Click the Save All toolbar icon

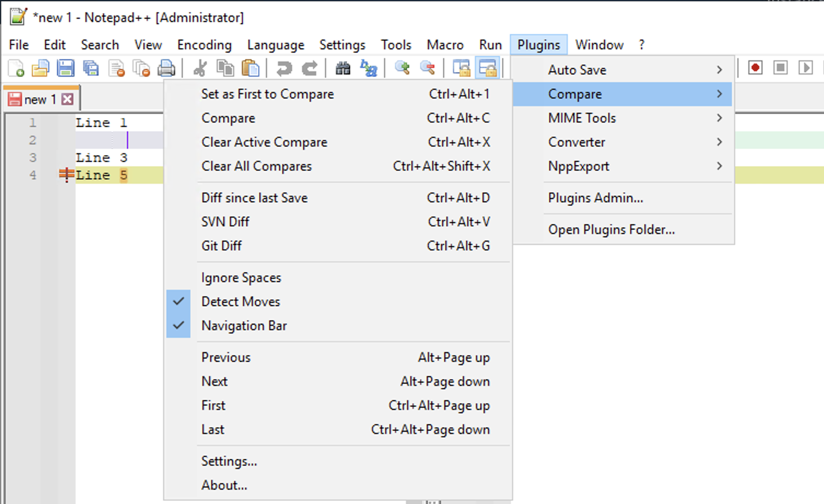click(91, 67)
